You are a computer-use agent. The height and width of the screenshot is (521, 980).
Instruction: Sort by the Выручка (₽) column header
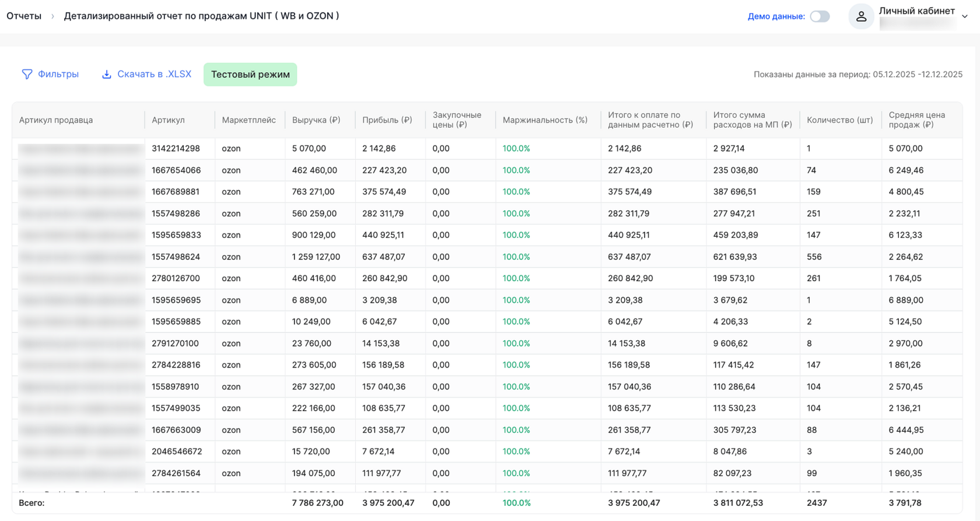pos(316,120)
